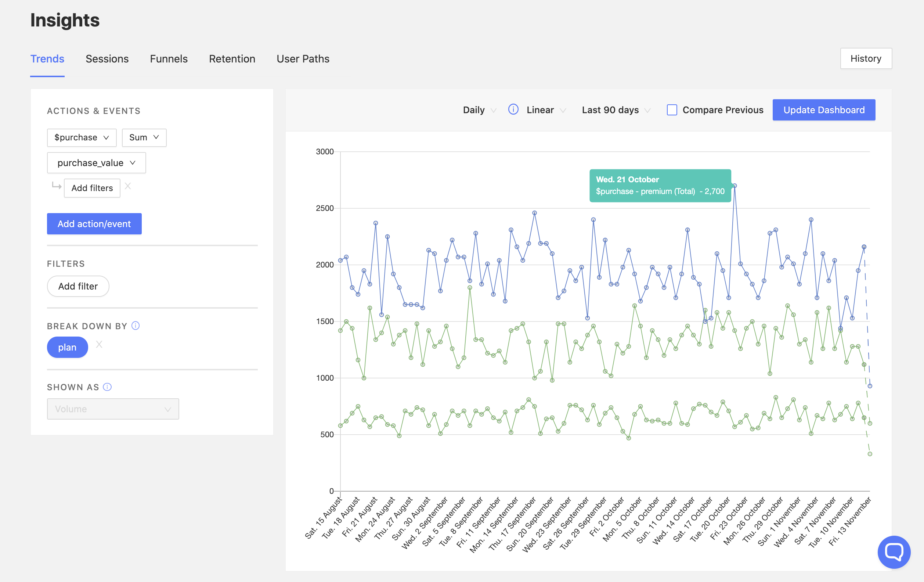Expand the purchase_value property dropdown

[96, 163]
